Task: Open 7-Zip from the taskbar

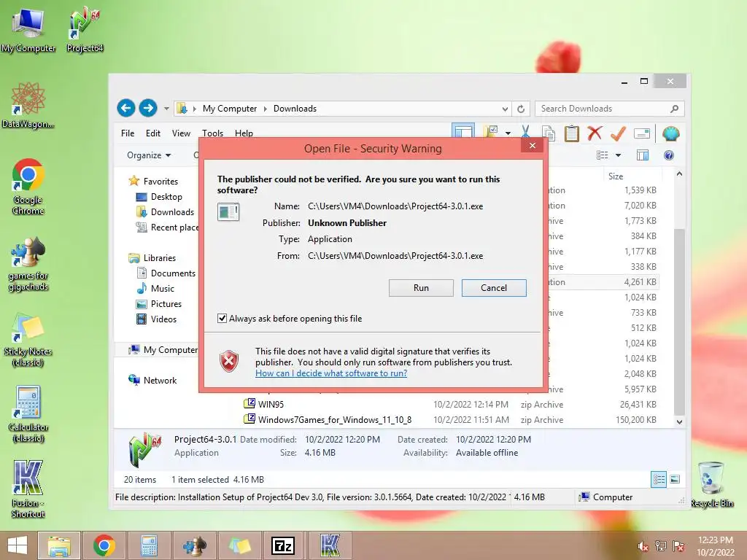Action: pyautogui.click(x=283, y=545)
